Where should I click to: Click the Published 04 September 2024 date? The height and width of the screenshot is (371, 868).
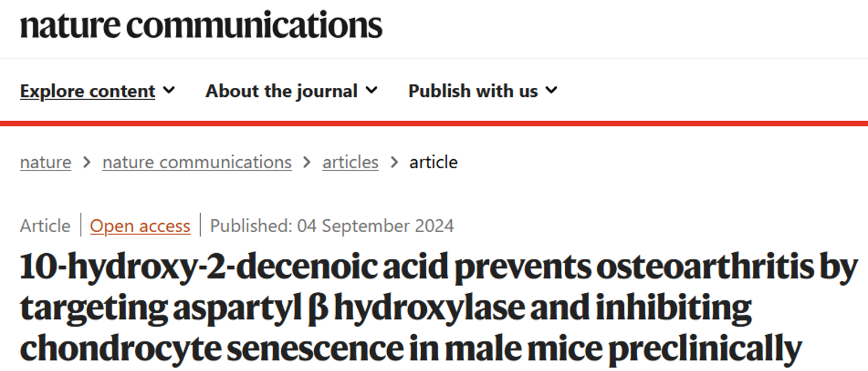click(332, 226)
